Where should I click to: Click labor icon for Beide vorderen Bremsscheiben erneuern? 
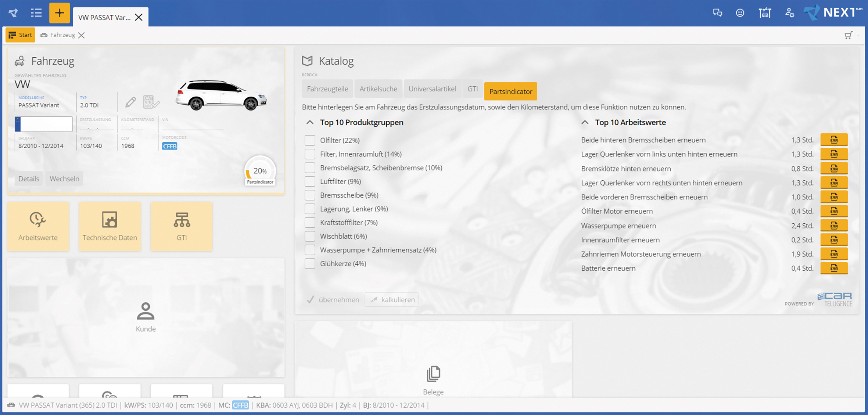coord(834,197)
